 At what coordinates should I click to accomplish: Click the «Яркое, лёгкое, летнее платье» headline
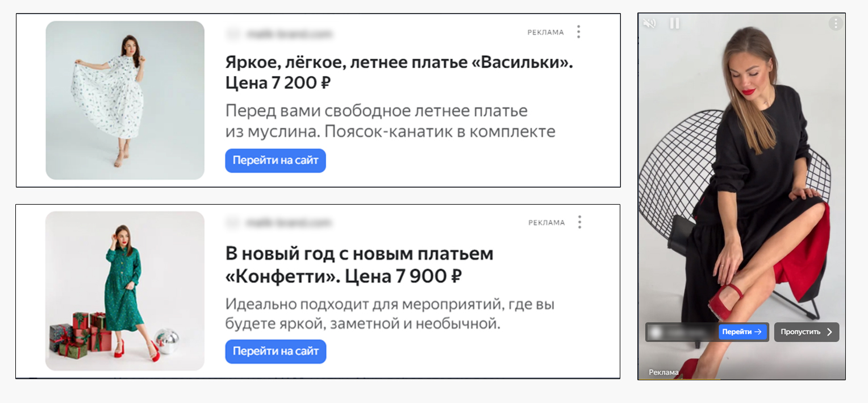tap(399, 72)
